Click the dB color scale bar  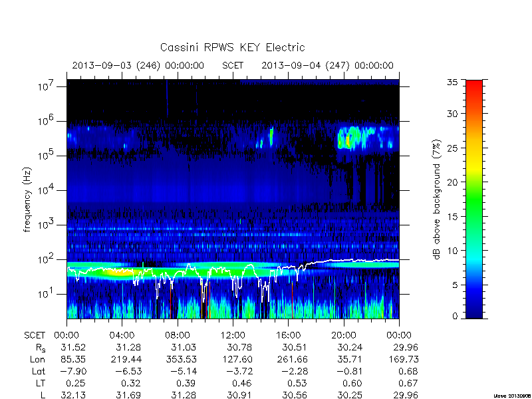(474, 199)
